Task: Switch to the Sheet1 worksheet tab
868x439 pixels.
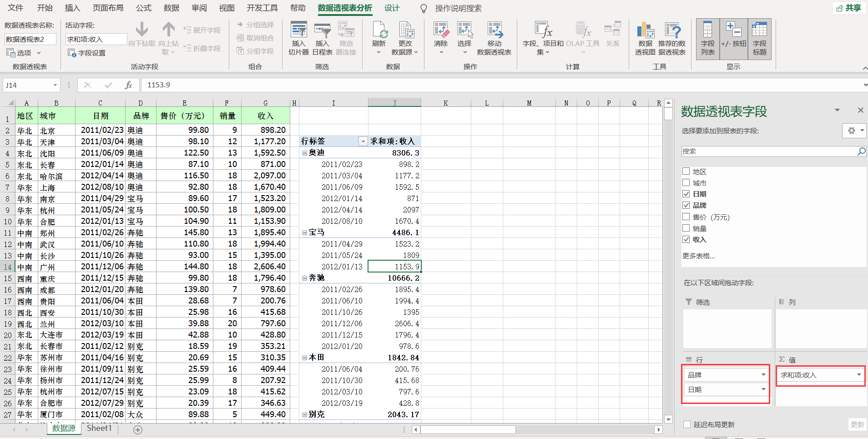Action: coord(99,428)
